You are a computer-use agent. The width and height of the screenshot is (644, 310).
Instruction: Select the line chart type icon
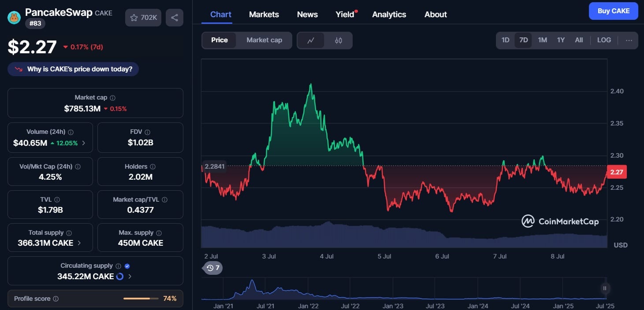[x=311, y=41]
